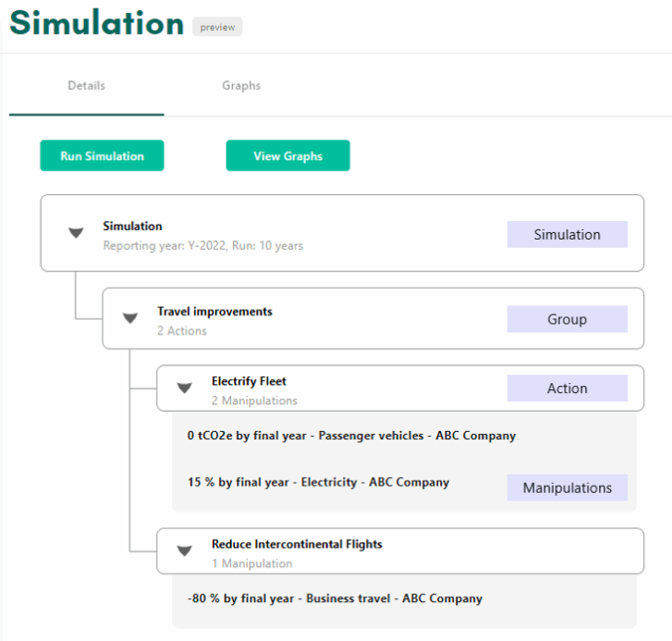Click the Reduce Intercontinental Flights title
The width and height of the screenshot is (672, 641).
click(297, 544)
